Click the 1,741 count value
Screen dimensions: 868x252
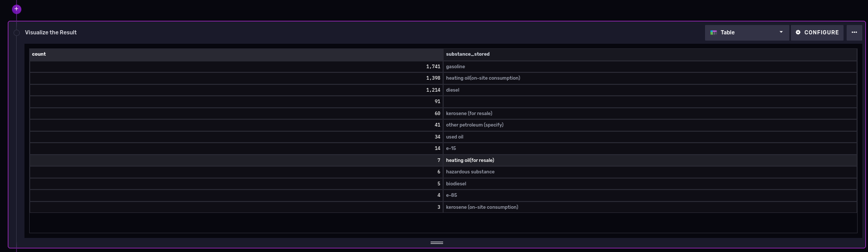coord(433,67)
